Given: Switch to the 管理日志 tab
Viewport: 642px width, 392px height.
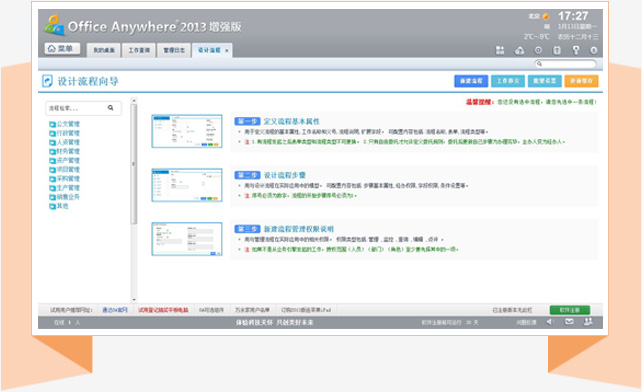Looking at the screenshot, I should coord(174,50).
